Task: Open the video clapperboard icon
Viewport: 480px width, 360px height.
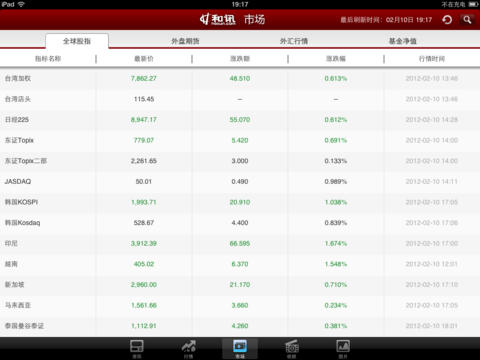Action: pos(292,348)
